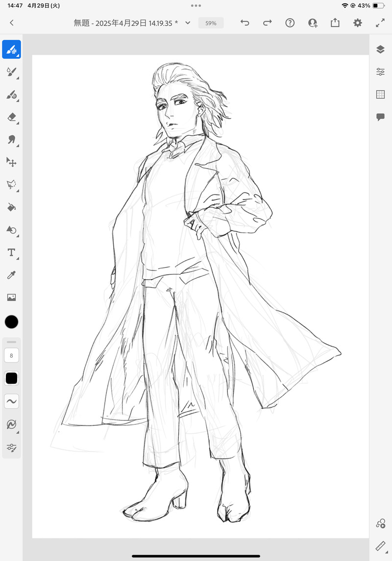
Task: Toggle the precision grid panel
Action: click(381, 95)
